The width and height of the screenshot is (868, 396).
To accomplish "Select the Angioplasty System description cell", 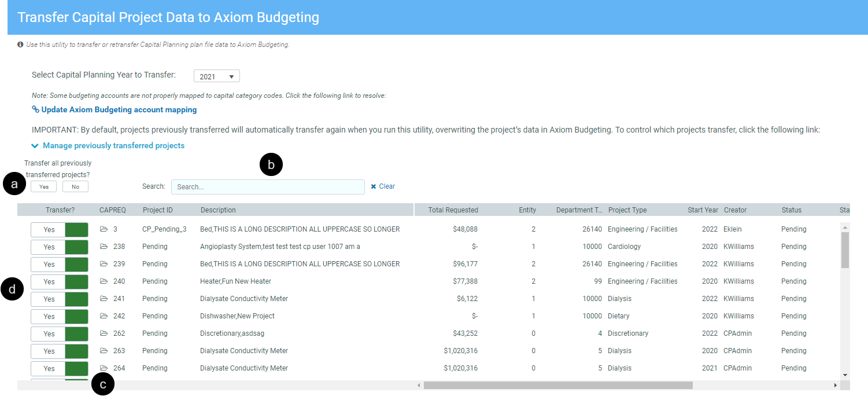I will [280, 247].
